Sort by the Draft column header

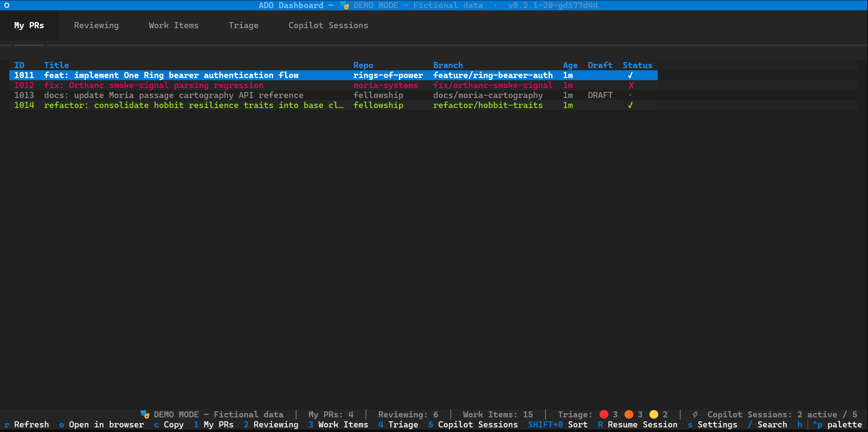click(x=600, y=65)
